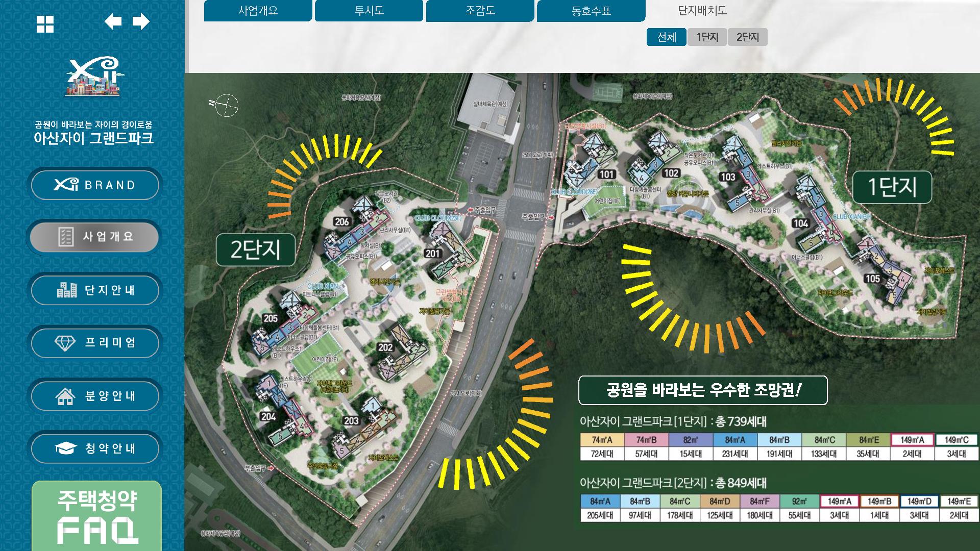Click the 공원을 바라보는 우수한 조망권 banner
Viewport: 980px width, 551px height.
[x=703, y=390]
